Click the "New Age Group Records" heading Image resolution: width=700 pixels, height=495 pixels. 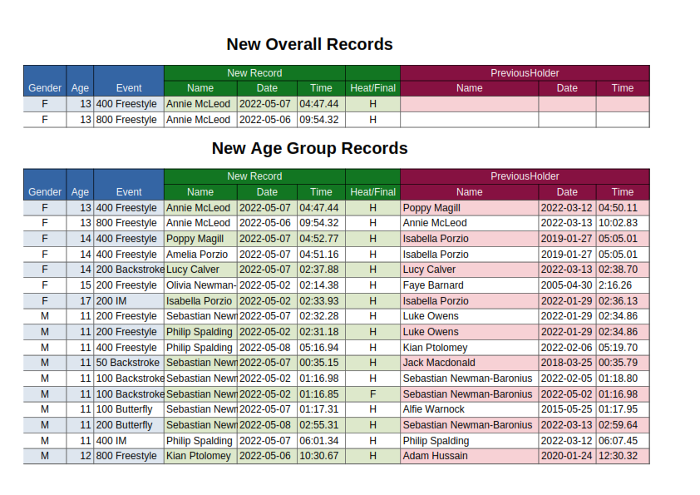(x=309, y=148)
